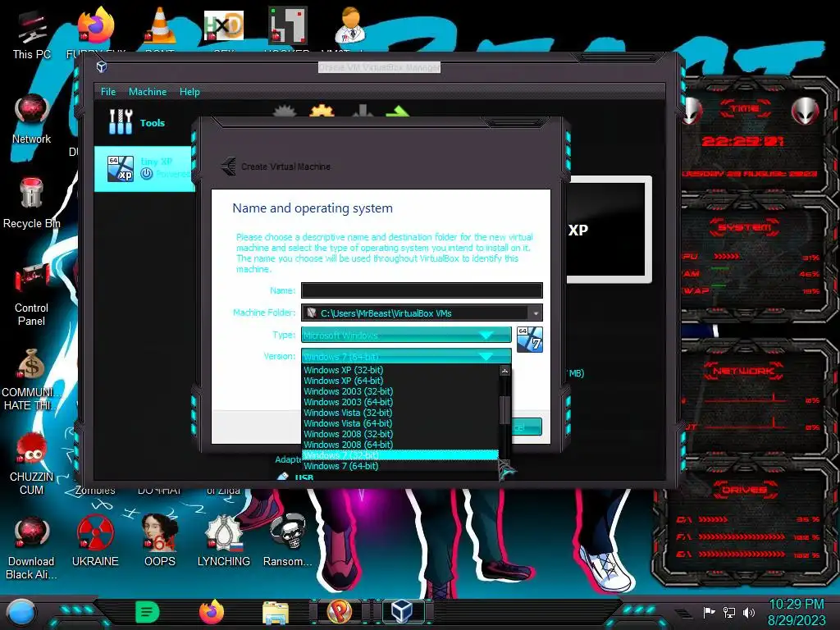Open the Recycle Bin desktop icon
Viewport: 840px width, 630px height.
32,203
